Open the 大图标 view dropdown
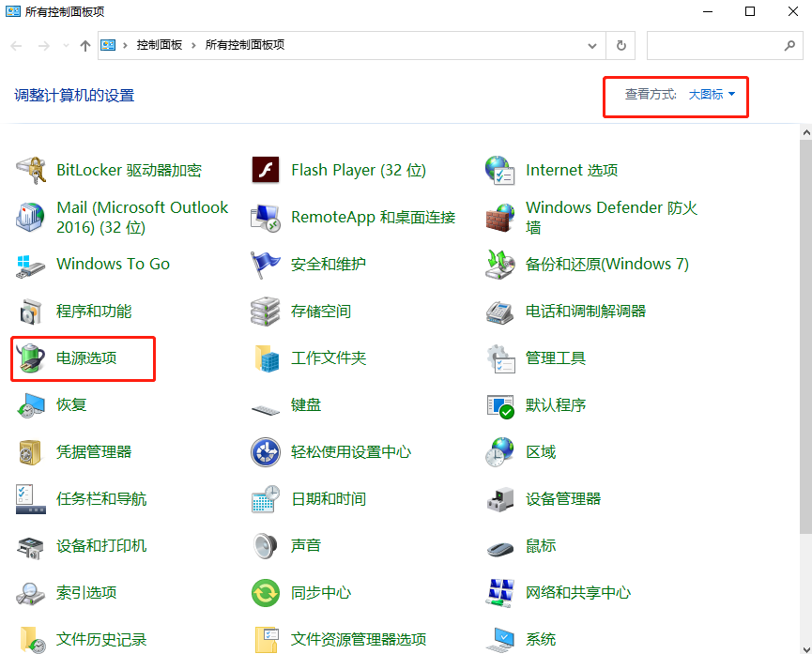The height and width of the screenshot is (654, 812). coord(710,94)
